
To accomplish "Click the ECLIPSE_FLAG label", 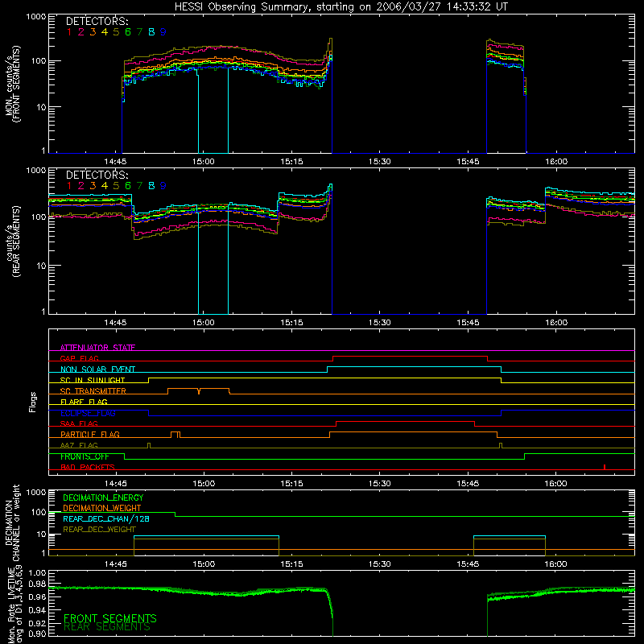I will [x=88, y=413].
